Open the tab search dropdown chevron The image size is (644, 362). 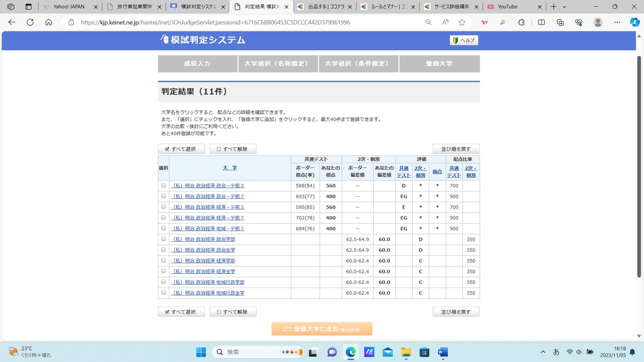pos(564,7)
